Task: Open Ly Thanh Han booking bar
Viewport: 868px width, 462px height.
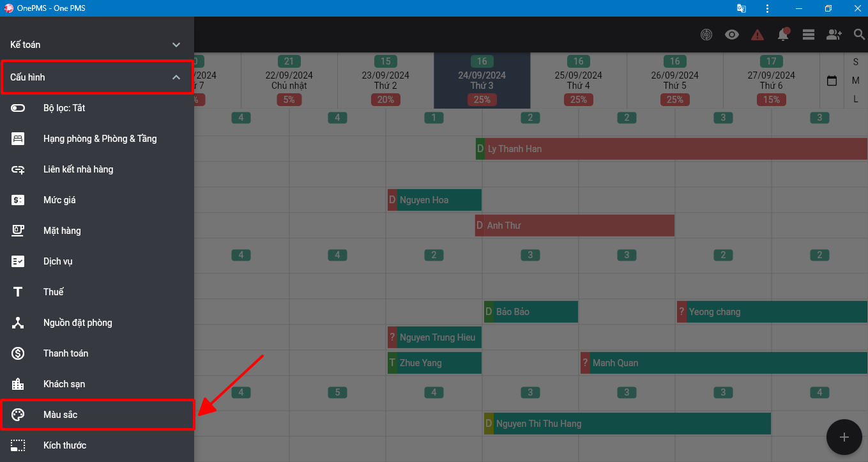Action: (x=672, y=149)
